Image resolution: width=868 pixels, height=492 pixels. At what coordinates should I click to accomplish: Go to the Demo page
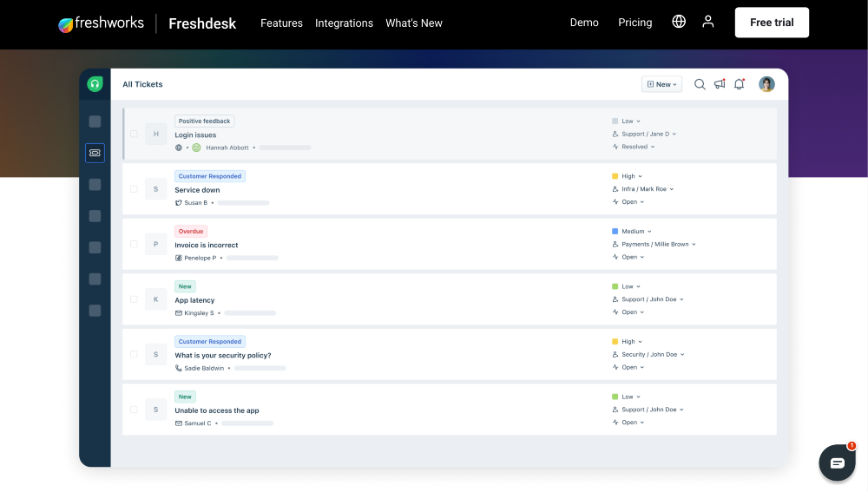pos(584,23)
